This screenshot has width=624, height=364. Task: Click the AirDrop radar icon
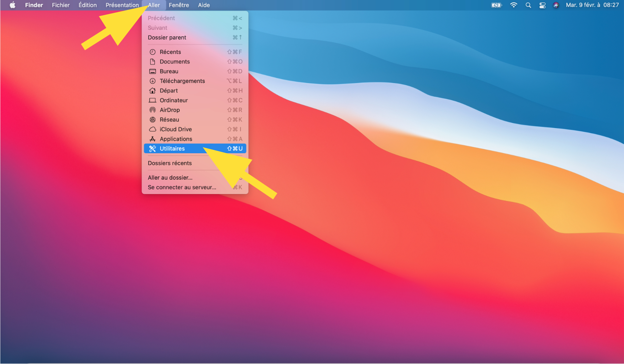pyautogui.click(x=152, y=110)
